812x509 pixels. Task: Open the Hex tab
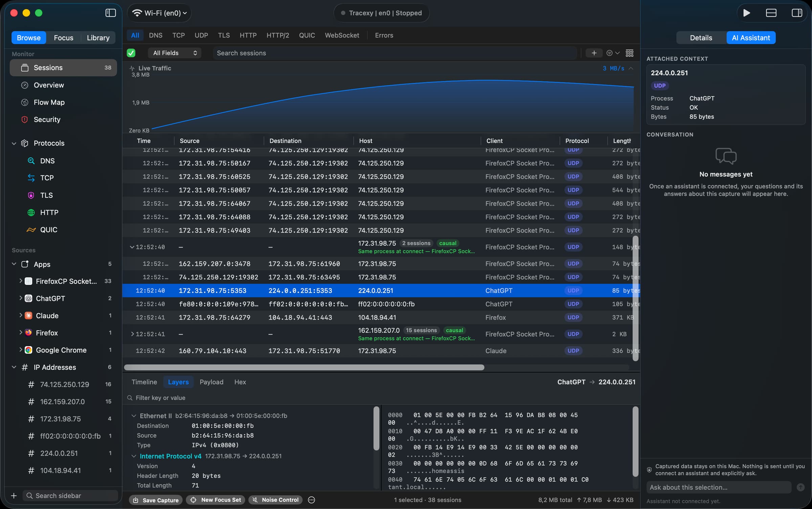240,382
